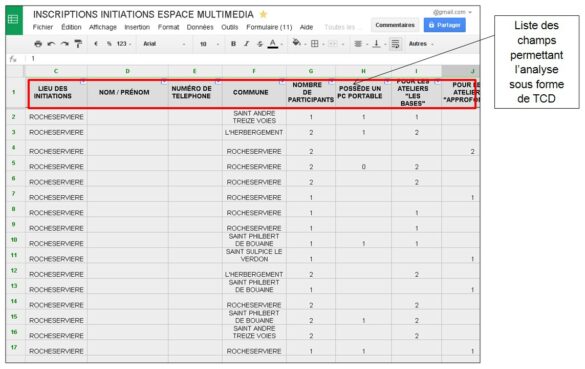585x369 pixels.
Task: Apply percent number format
Action: click(109, 44)
